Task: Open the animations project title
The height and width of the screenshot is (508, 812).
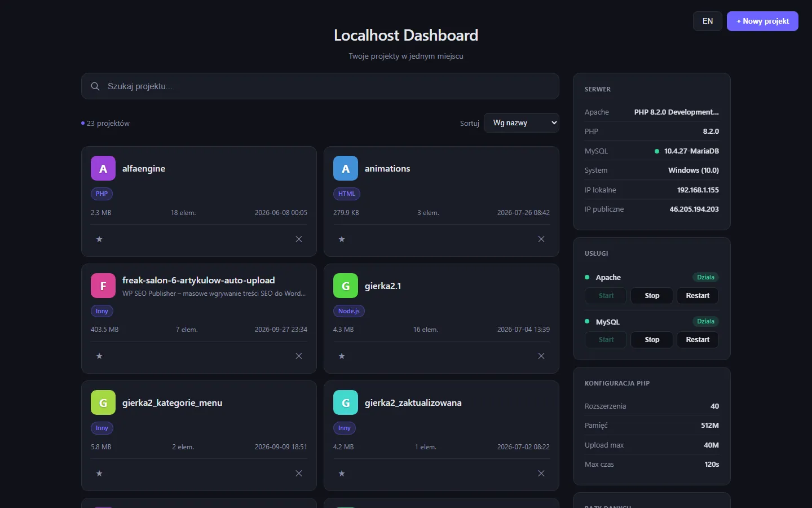Action: pyautogui.click(x=387, y=168)
